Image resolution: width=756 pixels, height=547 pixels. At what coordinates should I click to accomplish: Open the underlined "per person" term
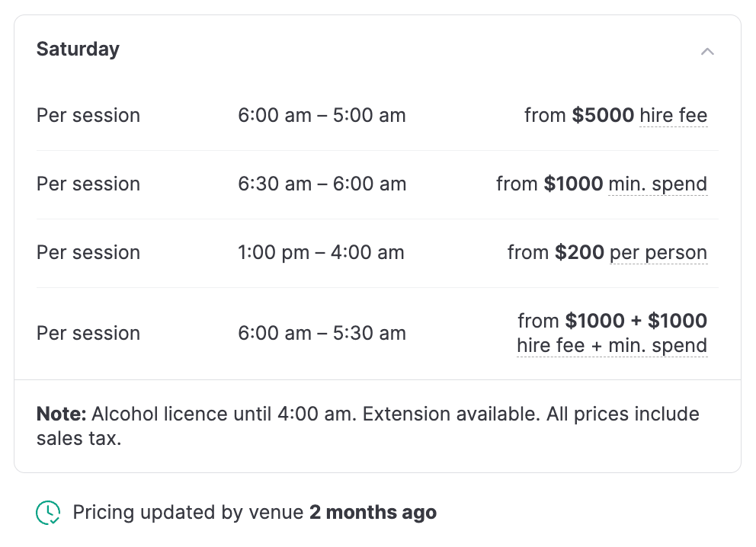tap(658, 253)
